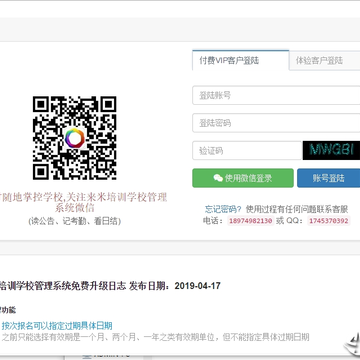
Task: Click the green 使用微信登录 button
Action: click(x=243, y=178)
